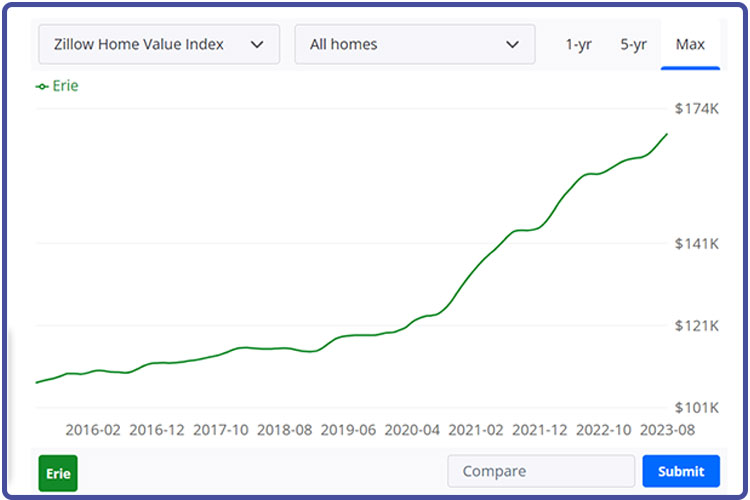Screen dimensions: 750x500
Task: Click the 2016-12 date label
Action: (x=156, y=430)
